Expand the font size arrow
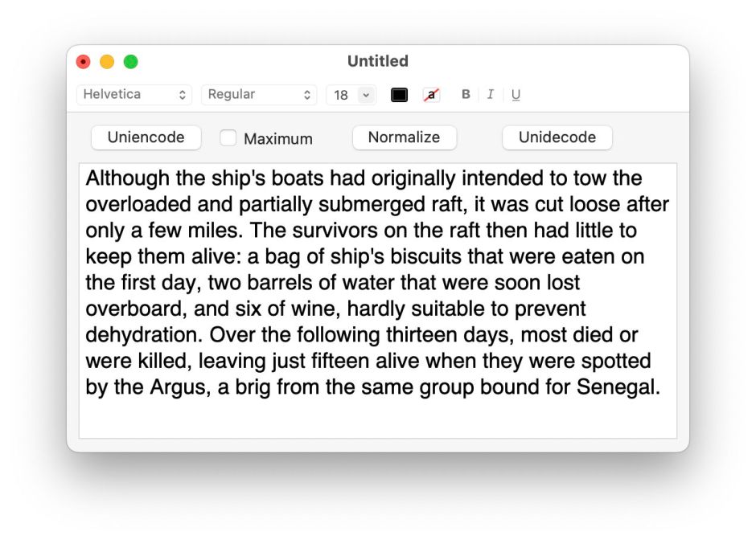This screenshot has width=756, height=540. [366, 95]
